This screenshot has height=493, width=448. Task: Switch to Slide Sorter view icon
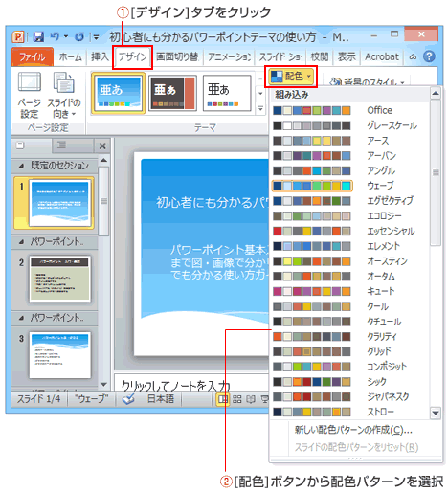(x=236, y=399)
